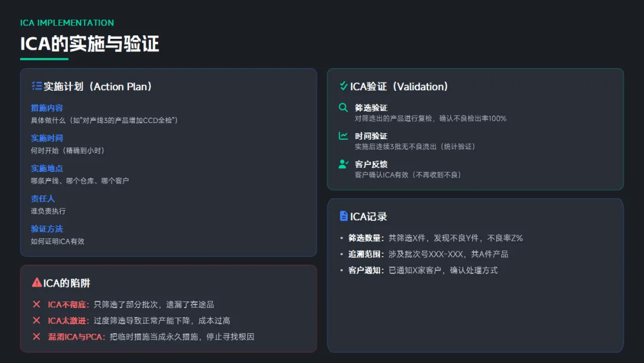Viewport: 644px width, 363px height.
Task: Click the red X before ICA不彻底
Action: 36,304
